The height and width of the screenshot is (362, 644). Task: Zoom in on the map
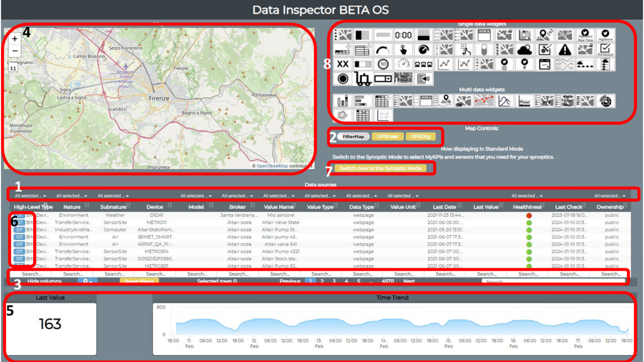(x=14, y=39)
